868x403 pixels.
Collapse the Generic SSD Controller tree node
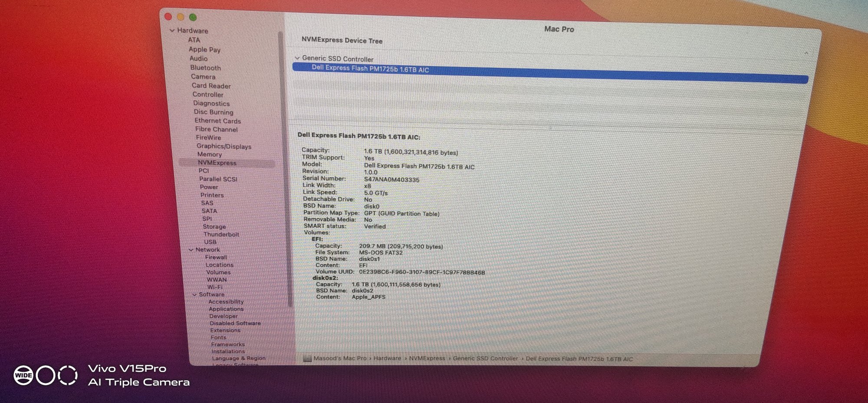point(297,58)
